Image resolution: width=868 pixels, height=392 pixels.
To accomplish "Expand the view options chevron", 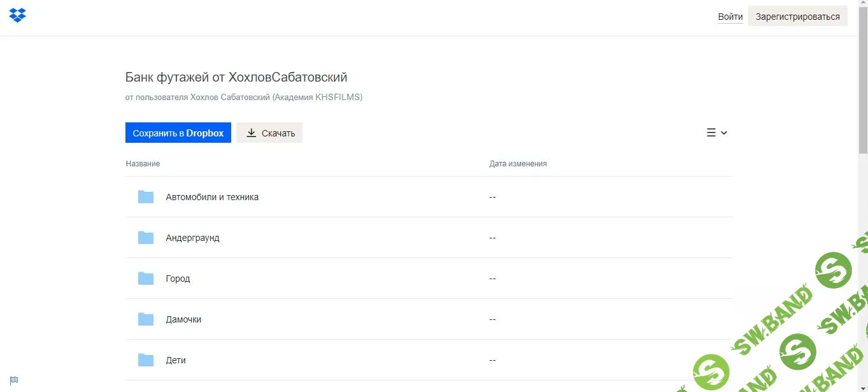I will tap(724, 133).
